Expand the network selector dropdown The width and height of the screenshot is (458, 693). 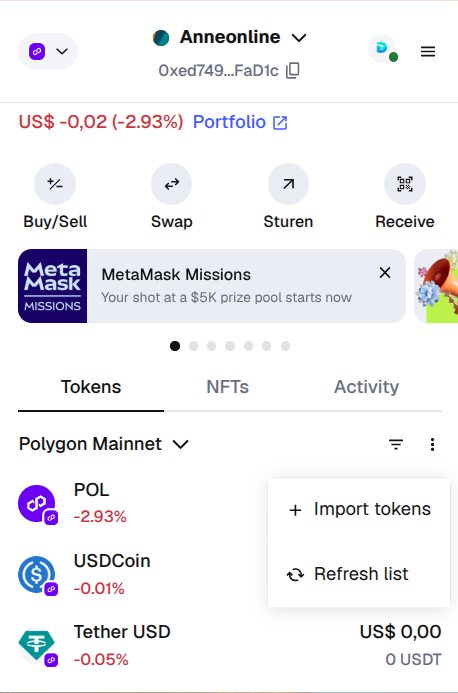(48, 51)
